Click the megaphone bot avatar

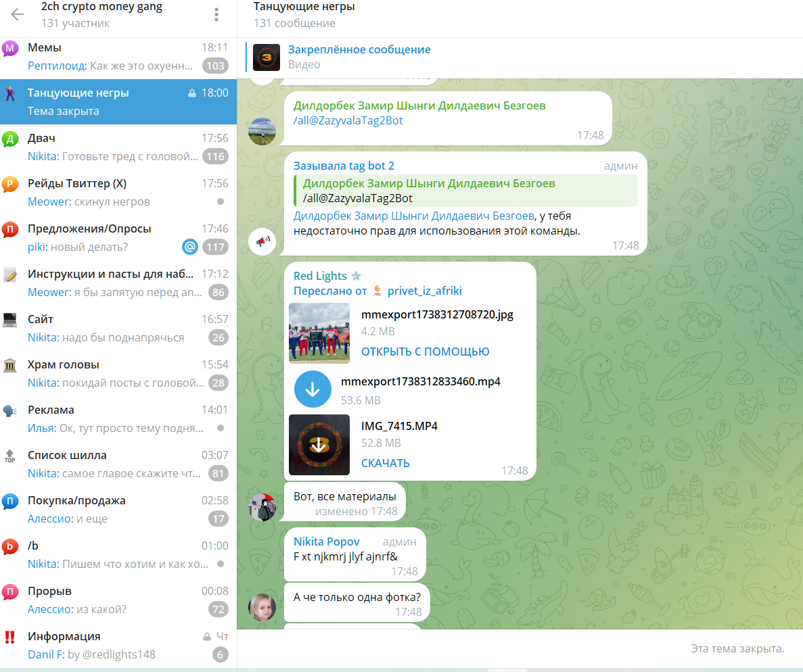point(262,241)
